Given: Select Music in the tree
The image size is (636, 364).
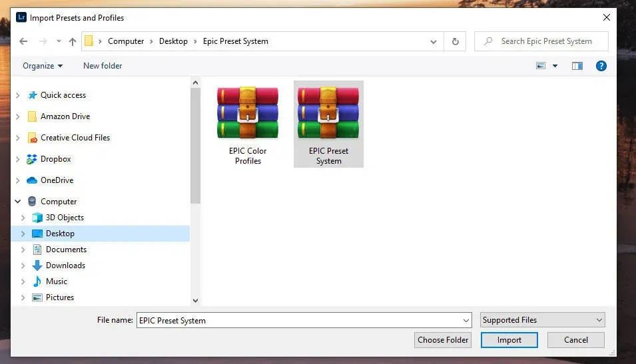Looking at the screenshot, I should click(x=57, y=281).
